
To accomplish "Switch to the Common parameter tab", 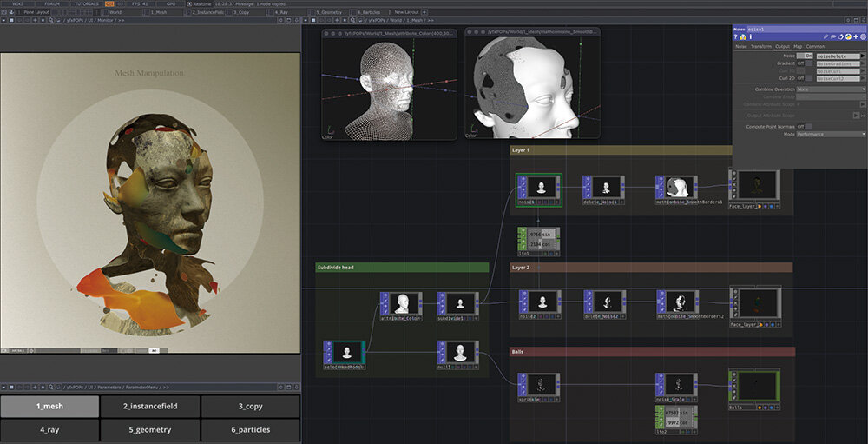I will [815, 46].
